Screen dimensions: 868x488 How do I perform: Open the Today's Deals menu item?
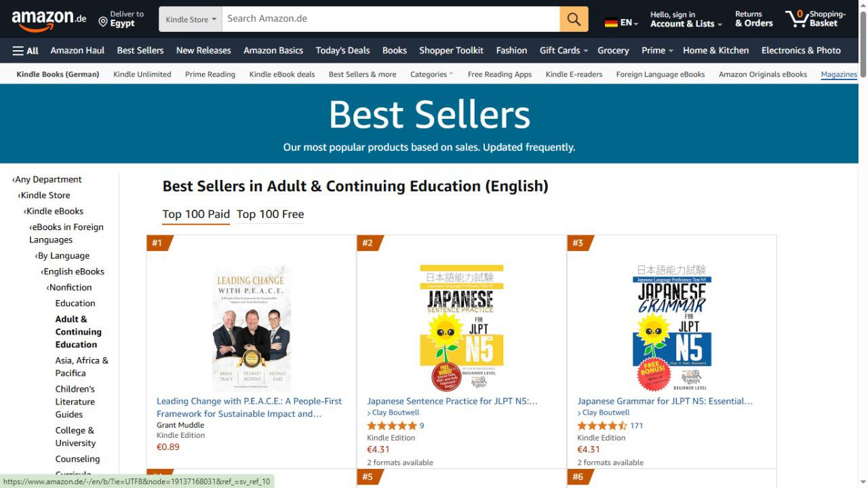coord(342,50)
